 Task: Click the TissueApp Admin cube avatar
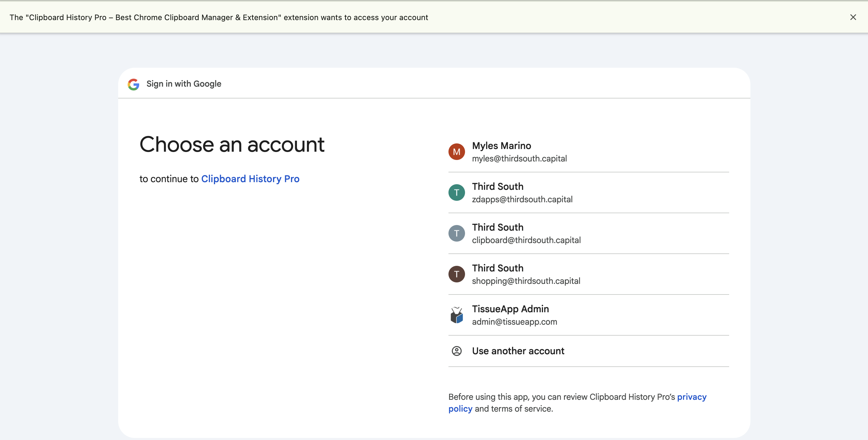(x=456, y=315)
